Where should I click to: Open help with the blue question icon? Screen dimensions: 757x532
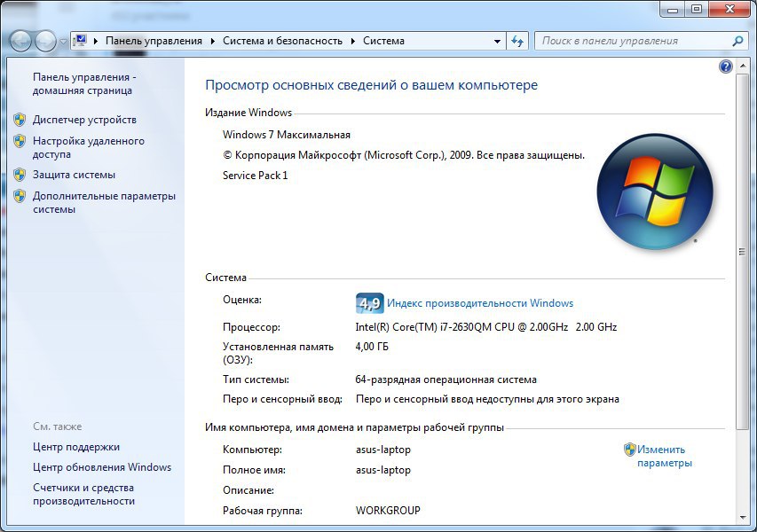tap(725, 66)
